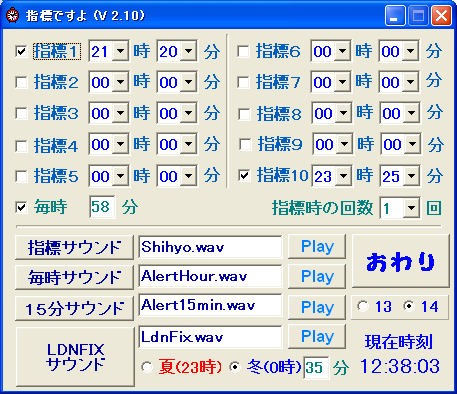The image size is (457, 394).
Task: Click the おわり exit button
Action: tap(401, 261)
